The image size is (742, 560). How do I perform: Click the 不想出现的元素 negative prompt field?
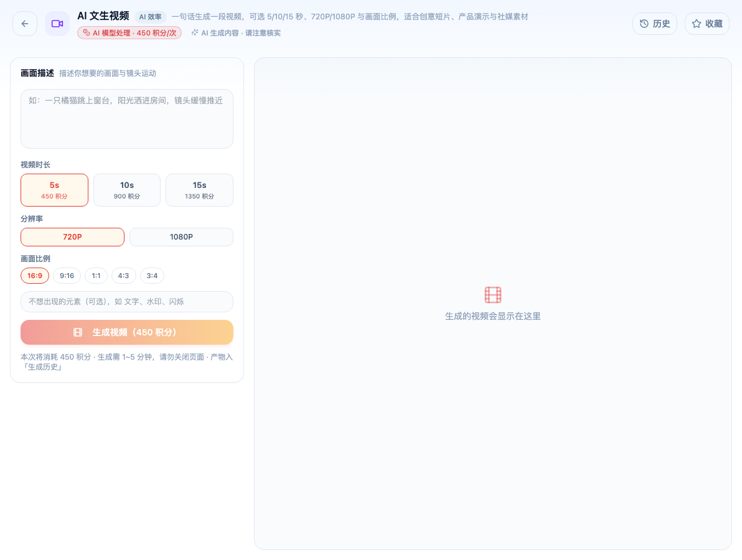coord(127,302)
